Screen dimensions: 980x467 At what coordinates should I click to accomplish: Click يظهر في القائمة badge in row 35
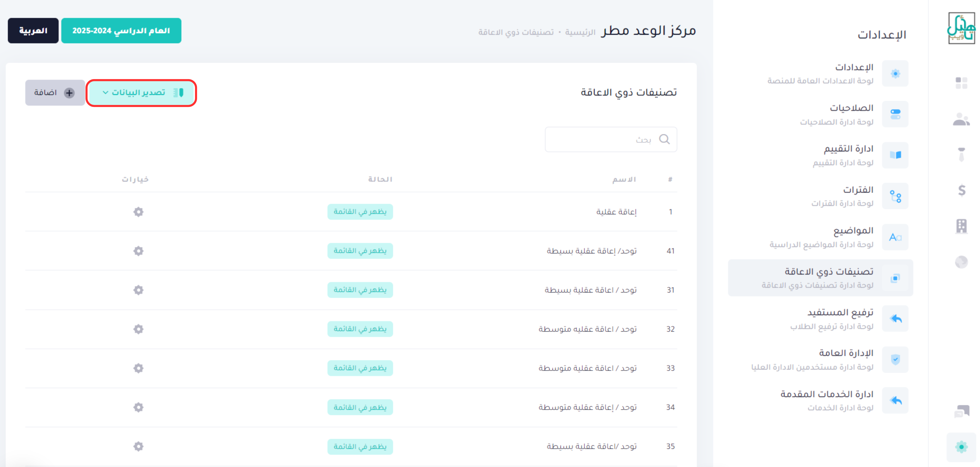point(360,446)
